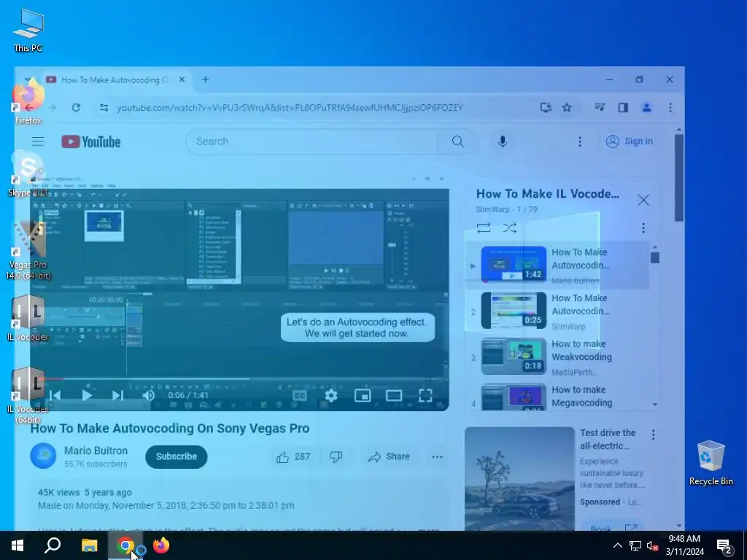This screenshot has height=560, width=747.
Task: Go back in Chrome navigation
Action: click(29, 108)
